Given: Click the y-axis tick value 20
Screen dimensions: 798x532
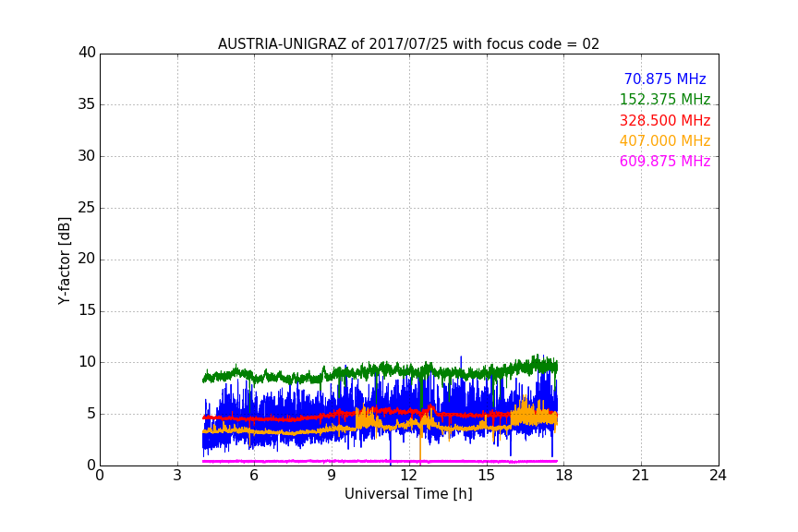Looking at the screenshot, I should (87, 259).
